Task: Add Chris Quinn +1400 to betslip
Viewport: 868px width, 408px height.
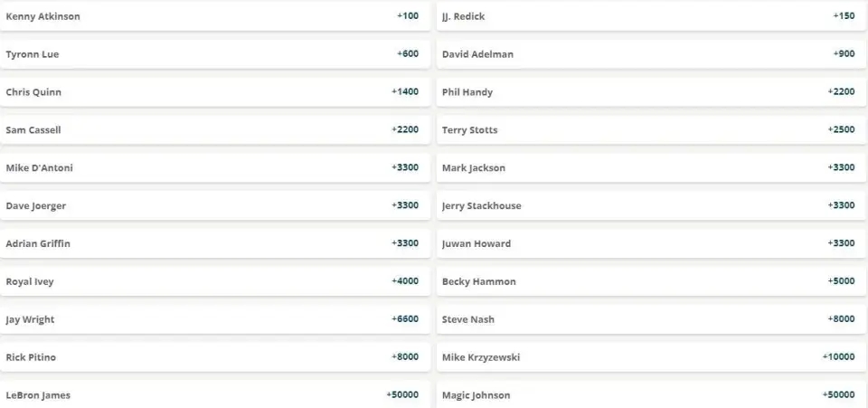Action: point(215,92)
